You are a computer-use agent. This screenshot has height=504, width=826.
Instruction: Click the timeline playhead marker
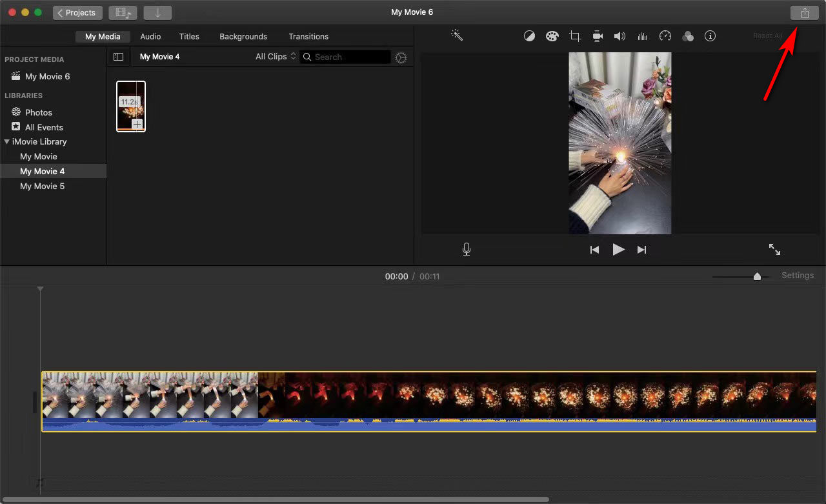[x=40, y=289]
